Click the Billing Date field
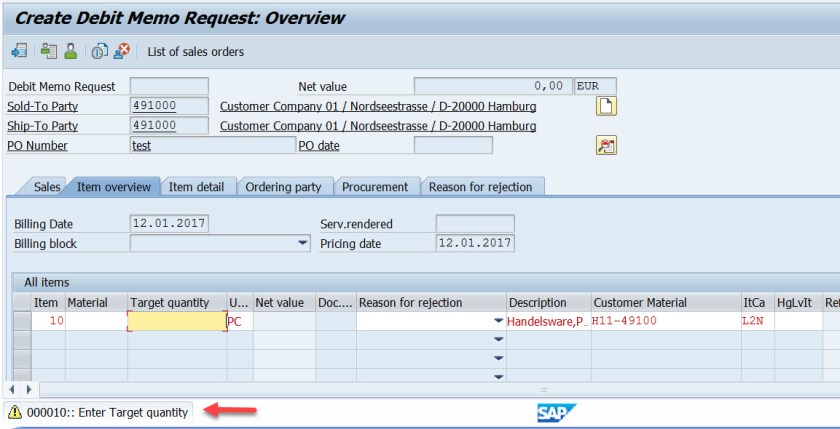This screenshot has width=840, height=429. click(169, 223)
